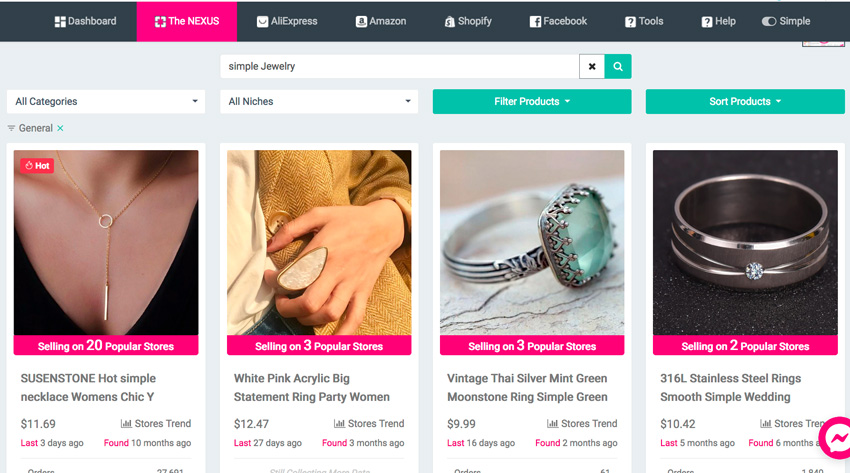Open the AliExpress menu item
Screen dimensions: 850x473
tap(286, 21)
